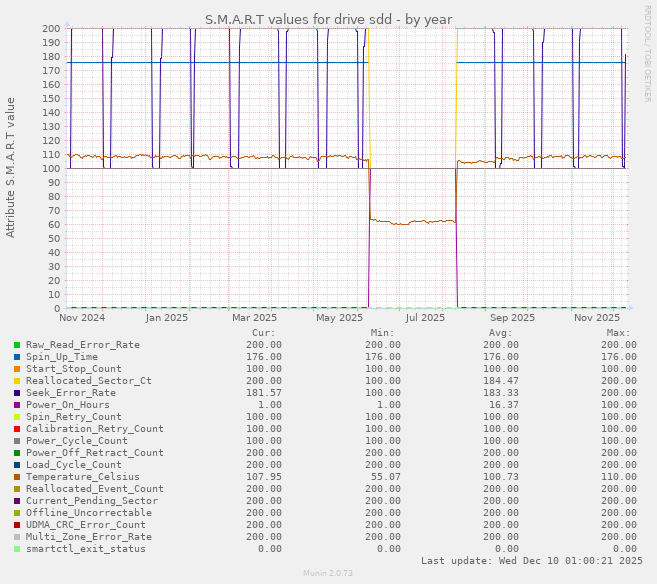Click the Temperature_Celsius legend color square

coord(17,477)
